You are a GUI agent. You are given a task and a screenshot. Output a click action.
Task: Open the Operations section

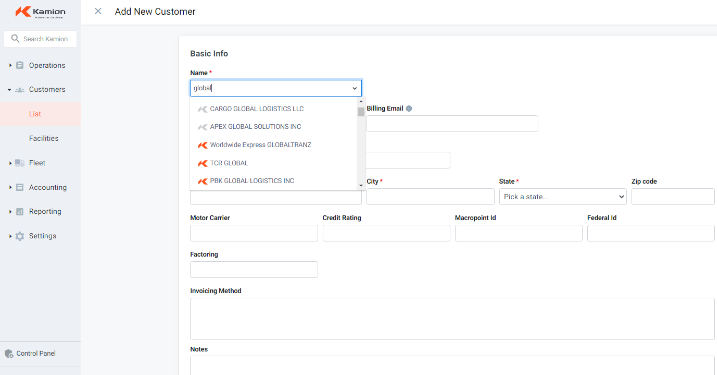point(47,65)
